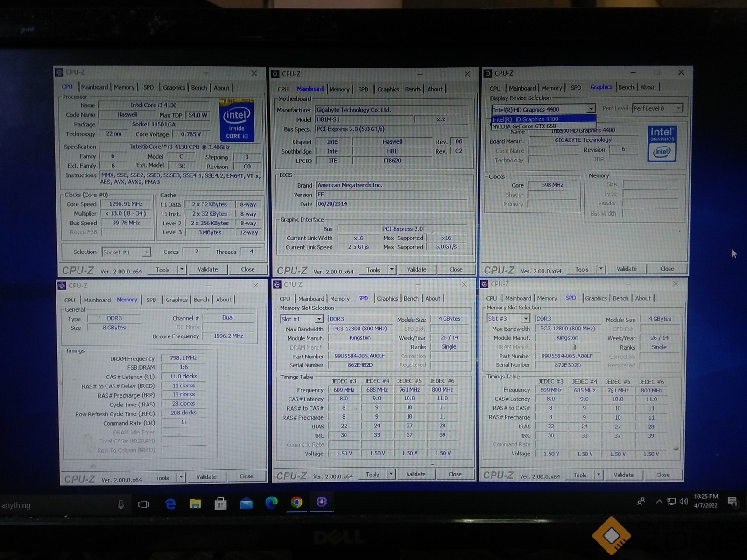
Task: Open the action center notification icon
Action: 733,502
